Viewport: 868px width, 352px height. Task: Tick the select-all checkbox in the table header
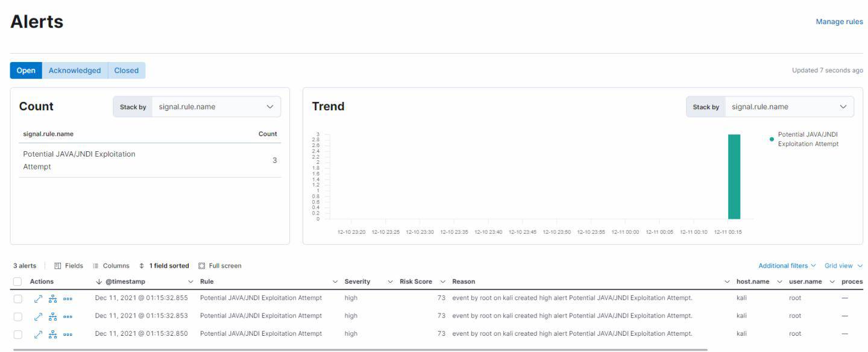pos(17,281)
